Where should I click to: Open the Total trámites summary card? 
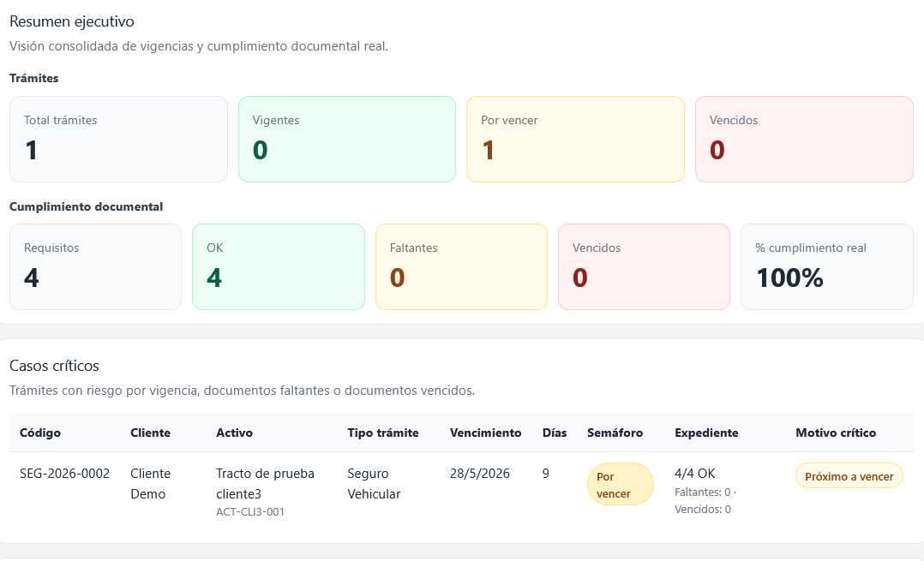coord(118,139)
